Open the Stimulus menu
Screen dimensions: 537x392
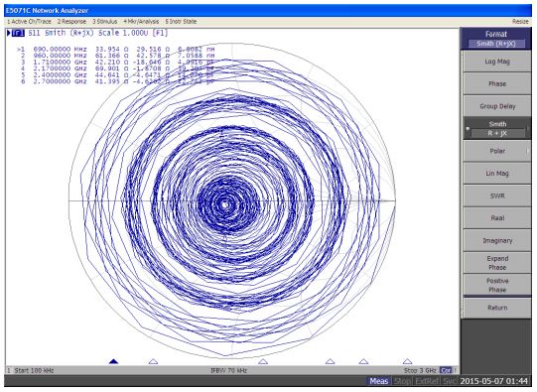[105, 22]
